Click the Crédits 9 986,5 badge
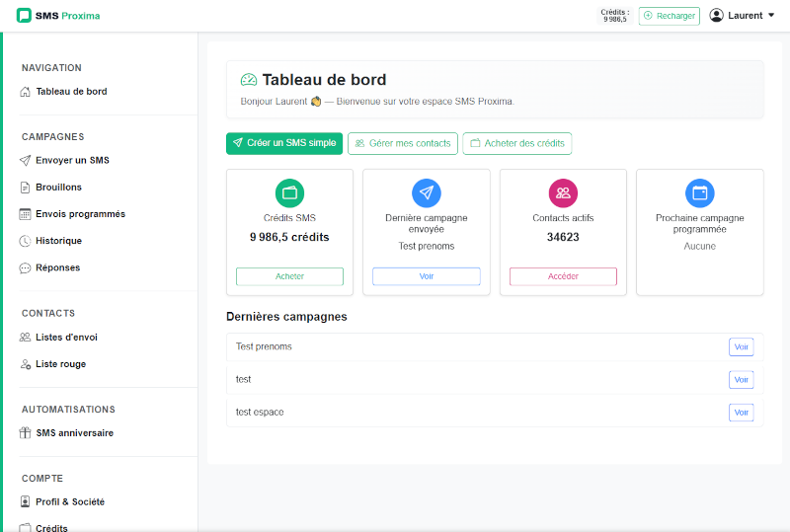The width and height of the screenshot is (790, 532). [x=614, y=16]
